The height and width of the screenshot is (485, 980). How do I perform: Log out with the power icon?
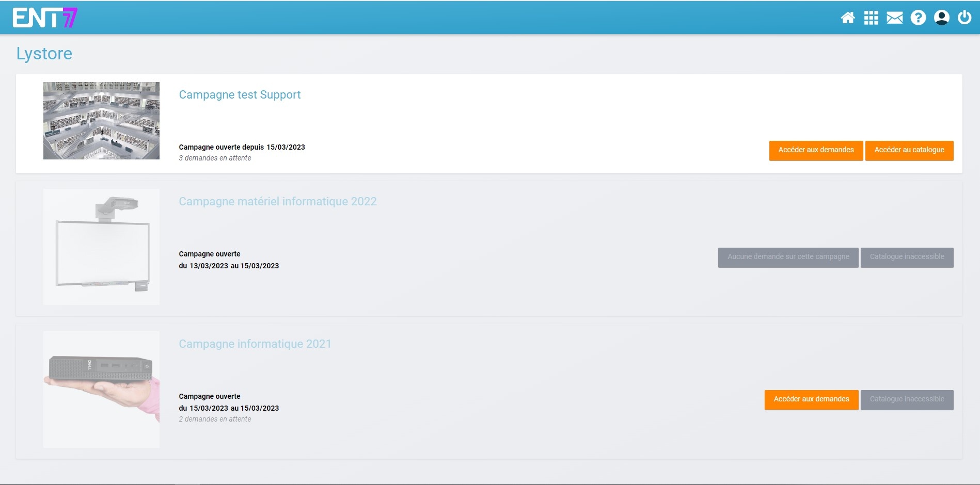[964, 18]
